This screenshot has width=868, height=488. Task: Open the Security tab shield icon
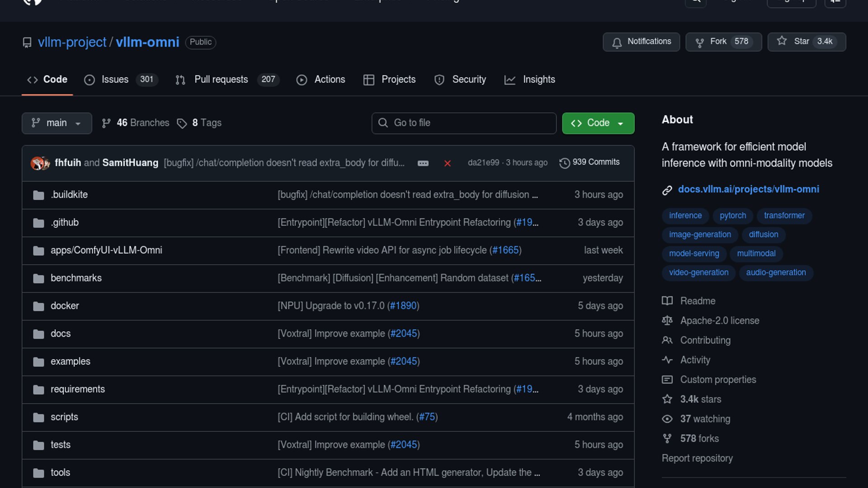coord(439,80)
